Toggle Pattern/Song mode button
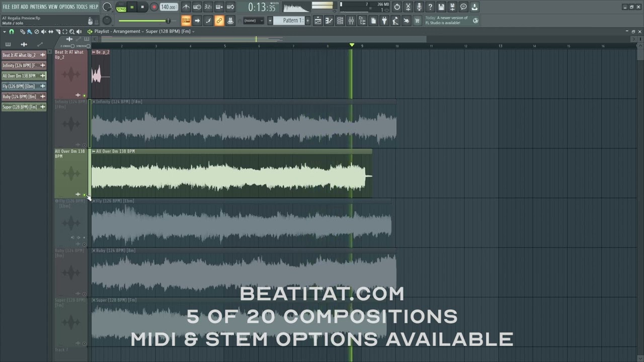The image size is (644, 362). click(x=121, y=7)
